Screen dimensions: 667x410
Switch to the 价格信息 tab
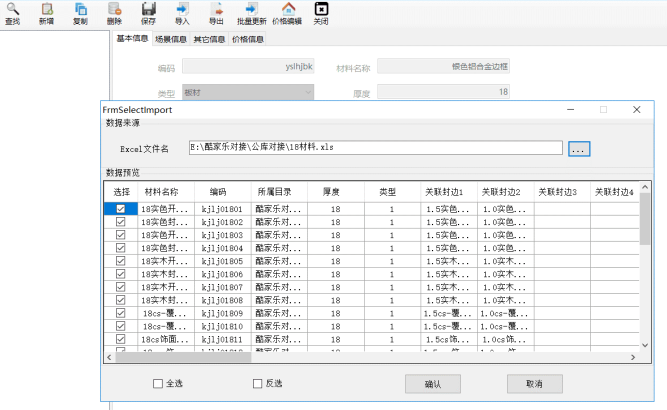point(248,39)
